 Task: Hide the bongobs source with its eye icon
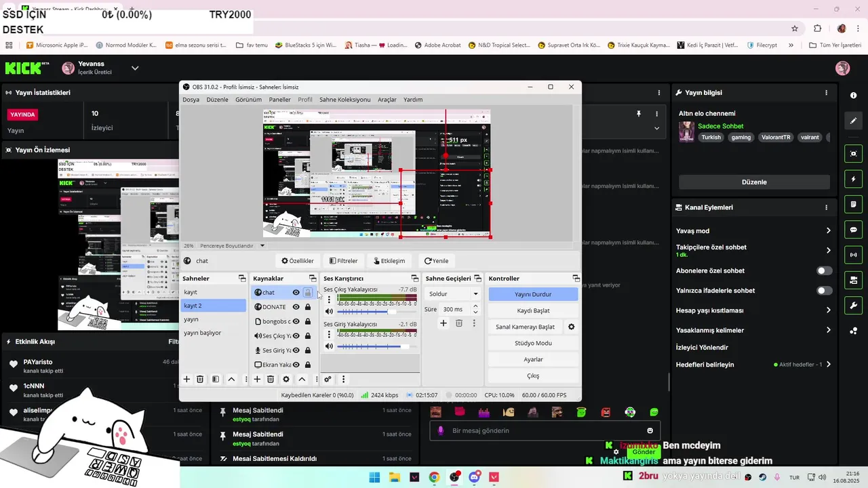(296, 321)
